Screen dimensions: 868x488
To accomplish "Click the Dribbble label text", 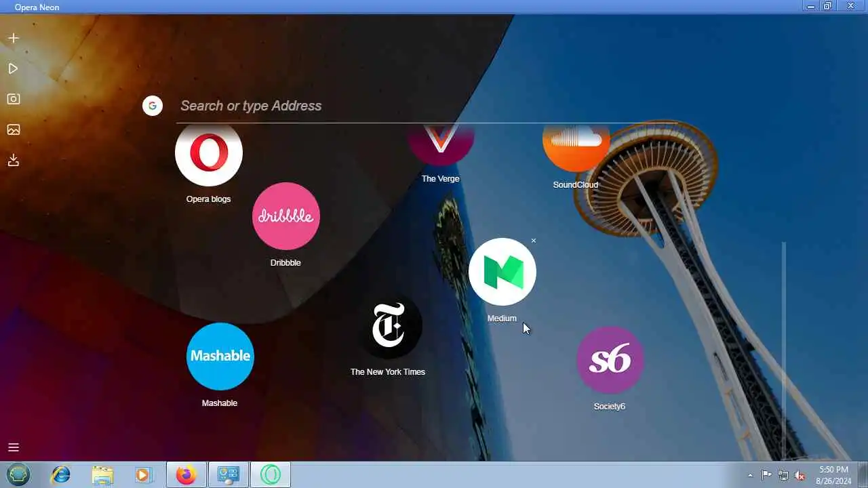I will (x=285, y=263).
